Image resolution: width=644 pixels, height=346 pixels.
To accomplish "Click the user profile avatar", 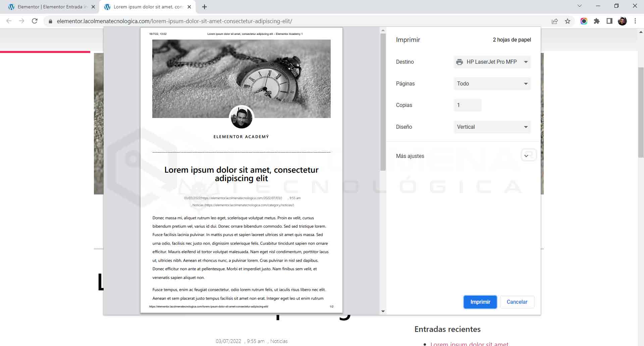I will (623, 21).
